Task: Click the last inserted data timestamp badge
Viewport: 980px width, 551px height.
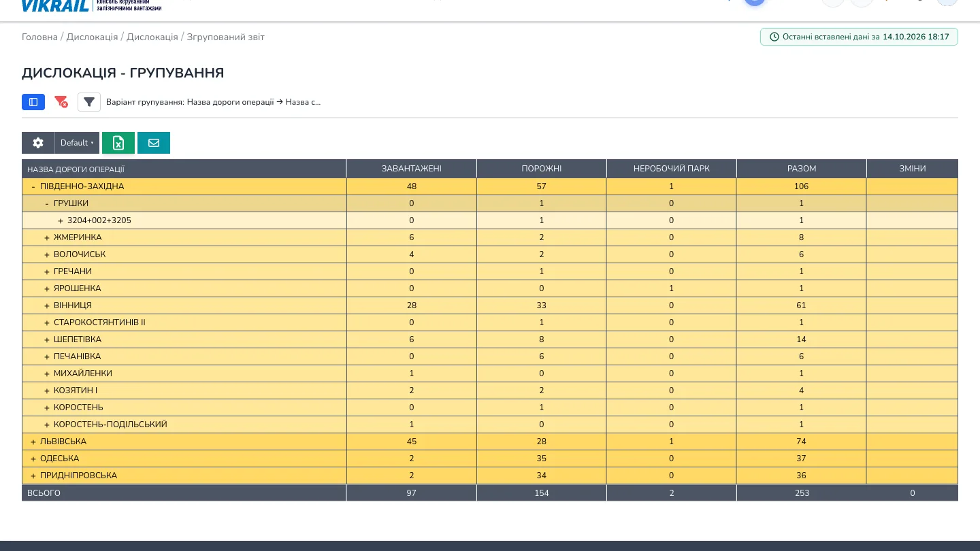Action: pos(859,37)
